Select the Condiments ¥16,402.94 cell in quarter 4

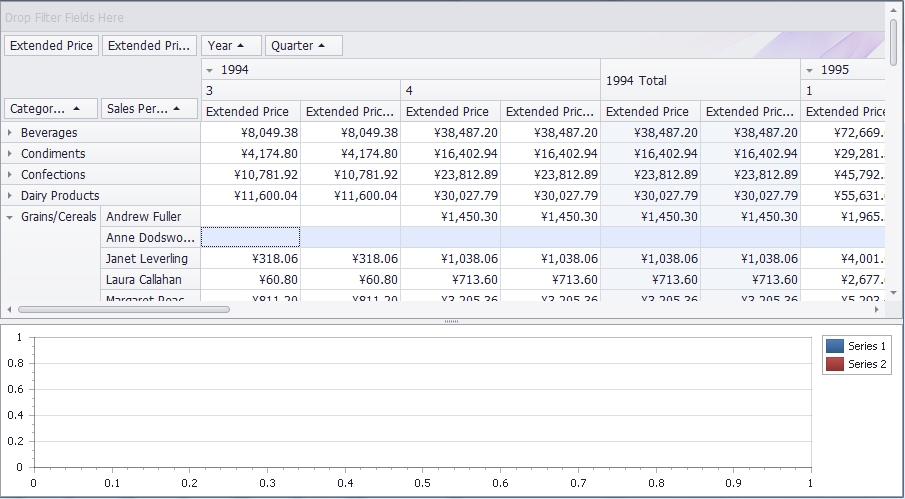click(x=451, y=153)
